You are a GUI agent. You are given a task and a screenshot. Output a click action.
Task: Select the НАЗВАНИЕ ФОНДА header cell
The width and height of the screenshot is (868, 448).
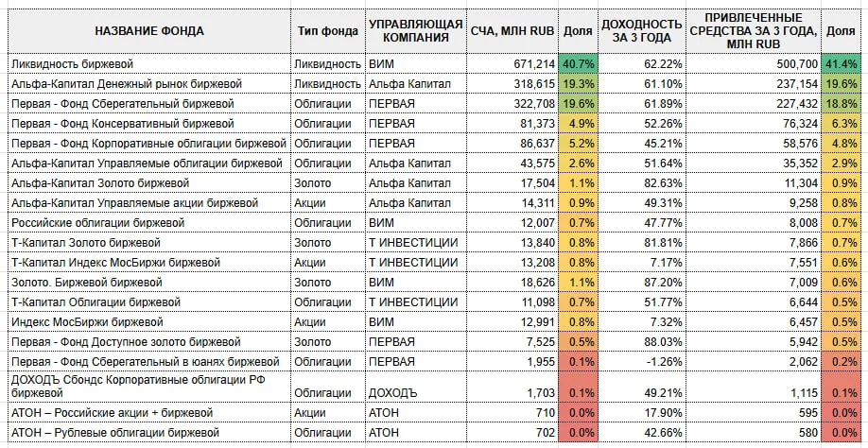coord(148,31)
